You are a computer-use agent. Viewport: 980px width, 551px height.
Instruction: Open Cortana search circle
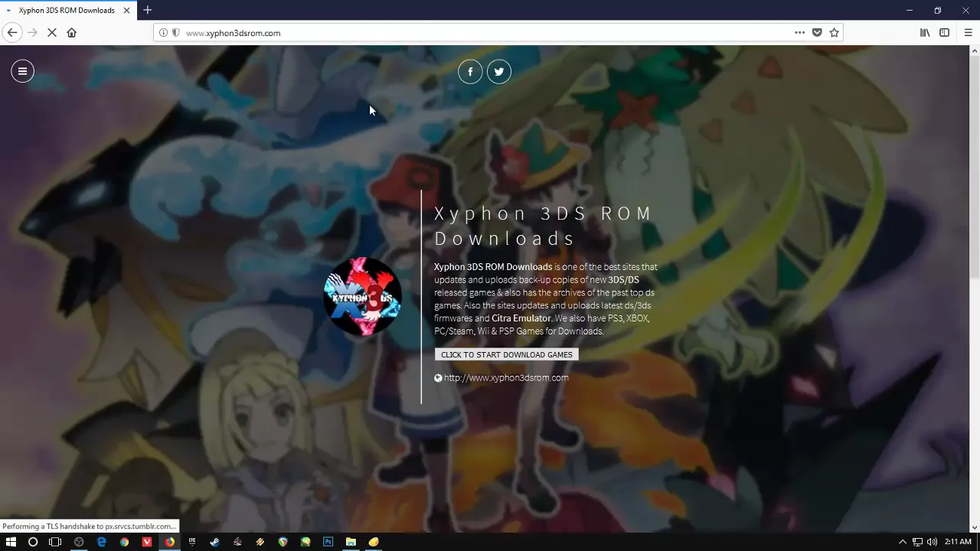33,542
